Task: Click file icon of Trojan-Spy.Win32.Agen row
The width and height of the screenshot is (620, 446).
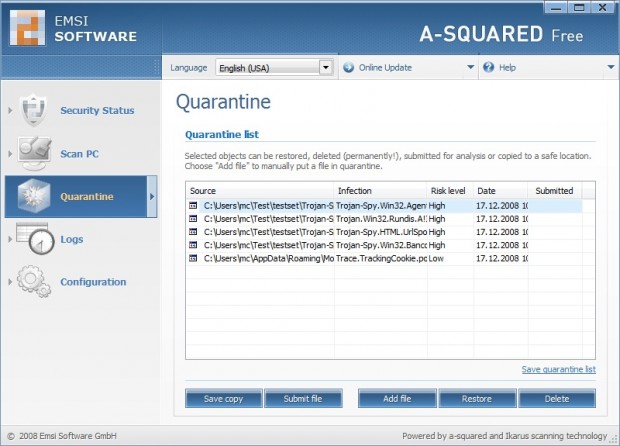Action: pyautogui.click(x=193, y=206)
